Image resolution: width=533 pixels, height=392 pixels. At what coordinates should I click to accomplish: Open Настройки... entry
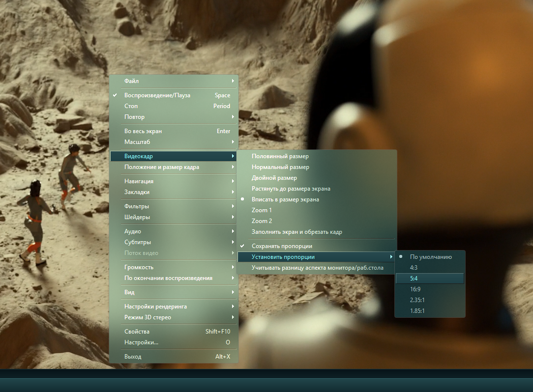click(x=174, y=343)
